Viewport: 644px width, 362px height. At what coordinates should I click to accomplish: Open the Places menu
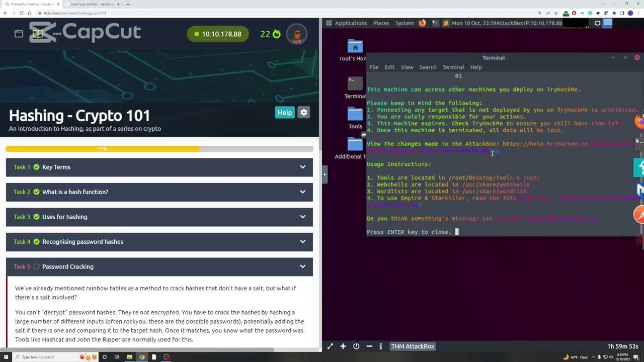click(381, 23)
